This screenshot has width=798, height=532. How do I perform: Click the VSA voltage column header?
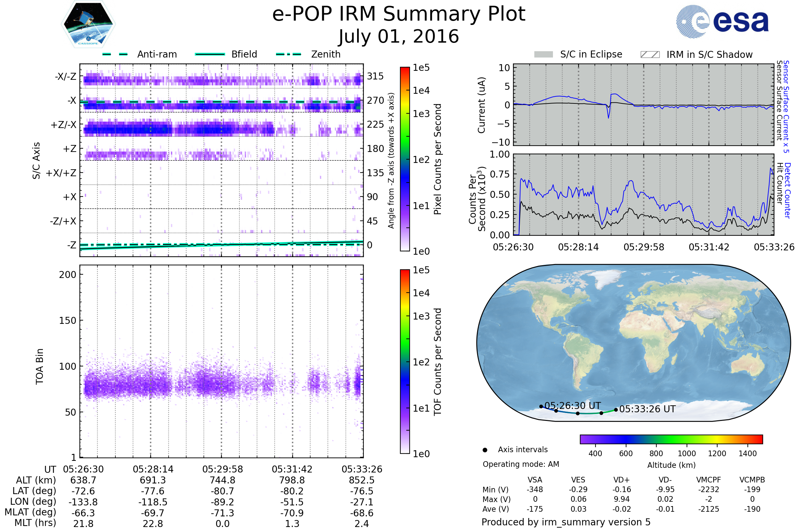click(x=535, y=480)
